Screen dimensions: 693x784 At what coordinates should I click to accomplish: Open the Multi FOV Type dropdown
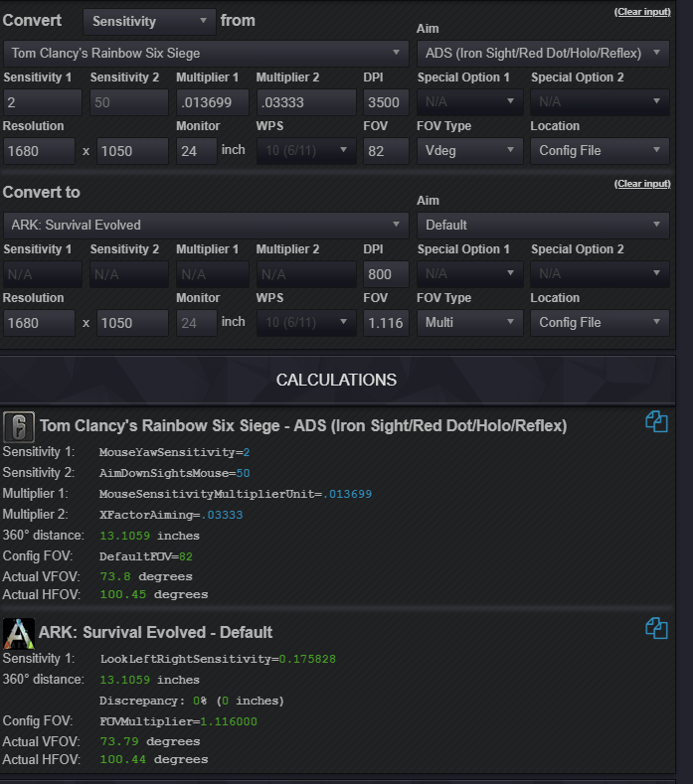[x=470, y=323]
